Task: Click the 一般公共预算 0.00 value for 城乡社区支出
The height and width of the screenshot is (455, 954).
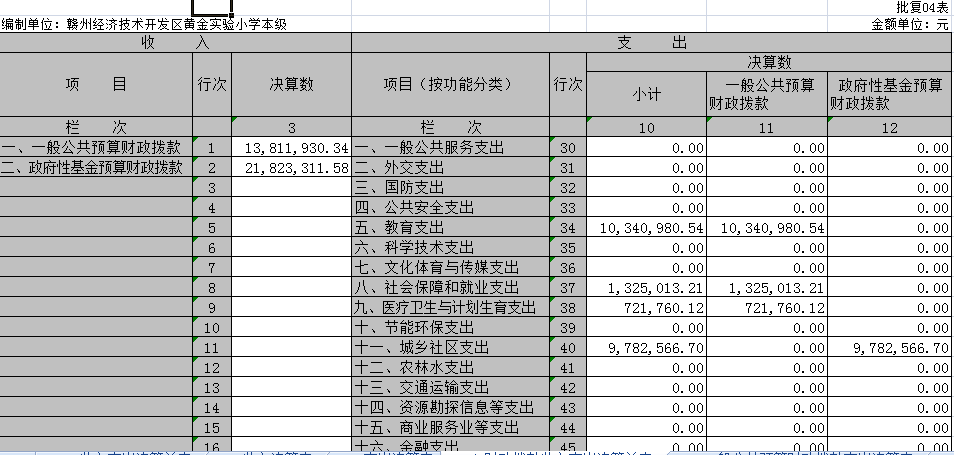Action: [767, 347]
